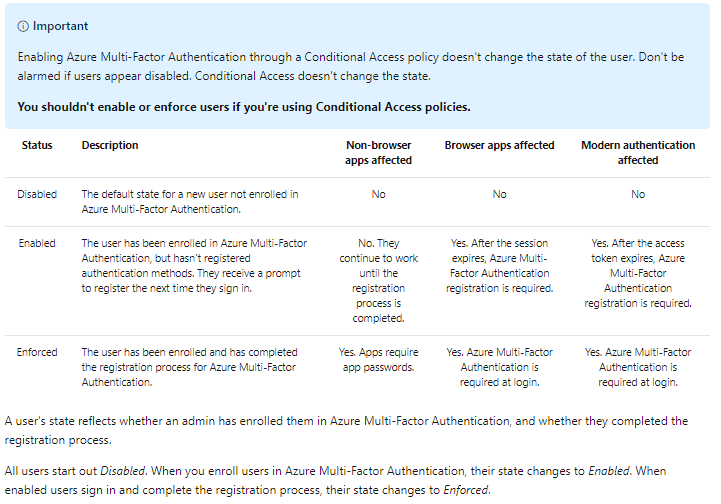Click the Important callout heading

click(x=60, y=26)
